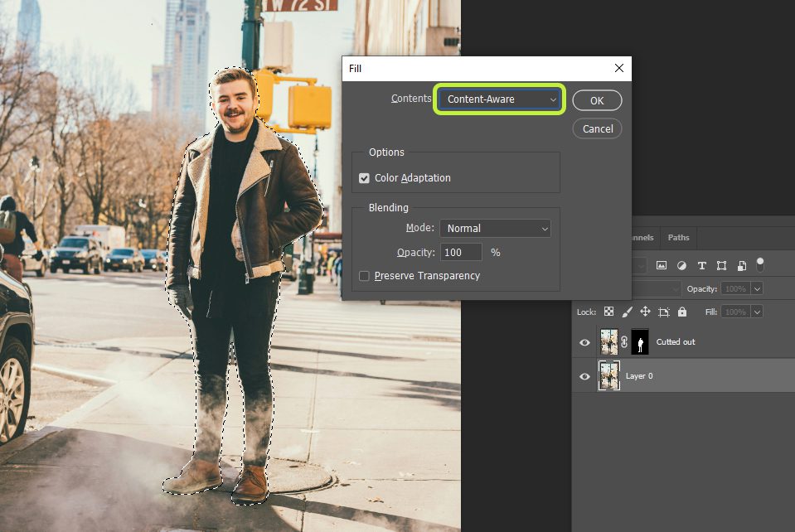795x532 pixels.
Task: Click the Opacity field in Fill dialog
Action: click(461, 252)
